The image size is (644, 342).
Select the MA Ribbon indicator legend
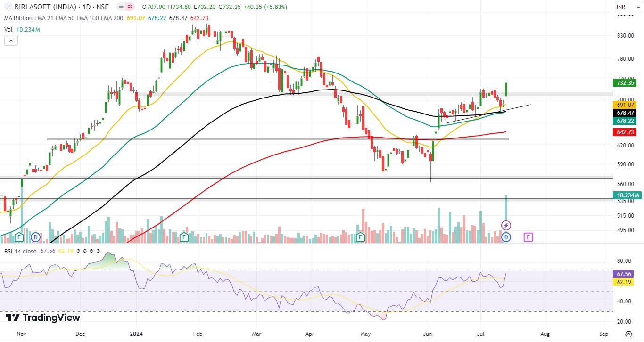tap(18, 18)
